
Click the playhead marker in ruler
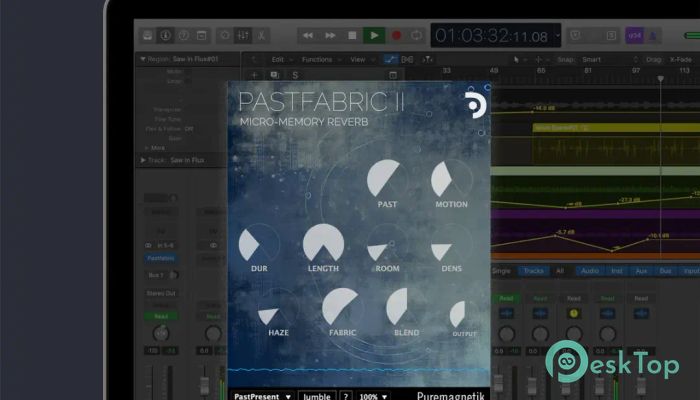[x=661, y=79]
